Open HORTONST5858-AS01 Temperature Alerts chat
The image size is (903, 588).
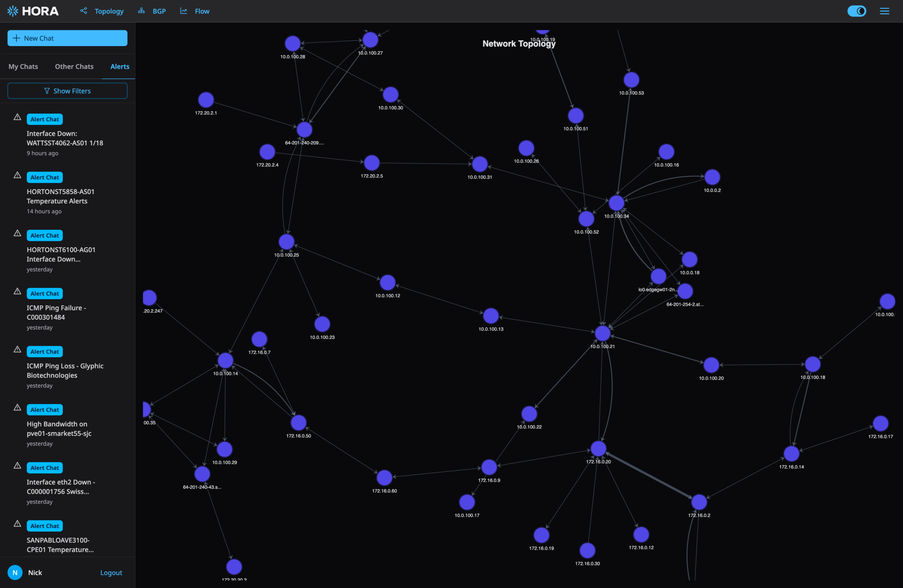60,196
